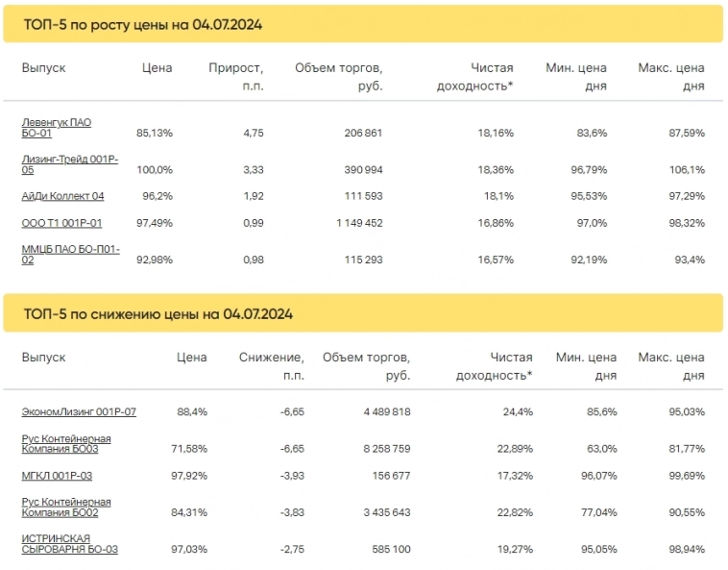This screenshot has width=728, height=570.
Task: Click the Снижение, п.п. column header
Action: click(272, 366)
